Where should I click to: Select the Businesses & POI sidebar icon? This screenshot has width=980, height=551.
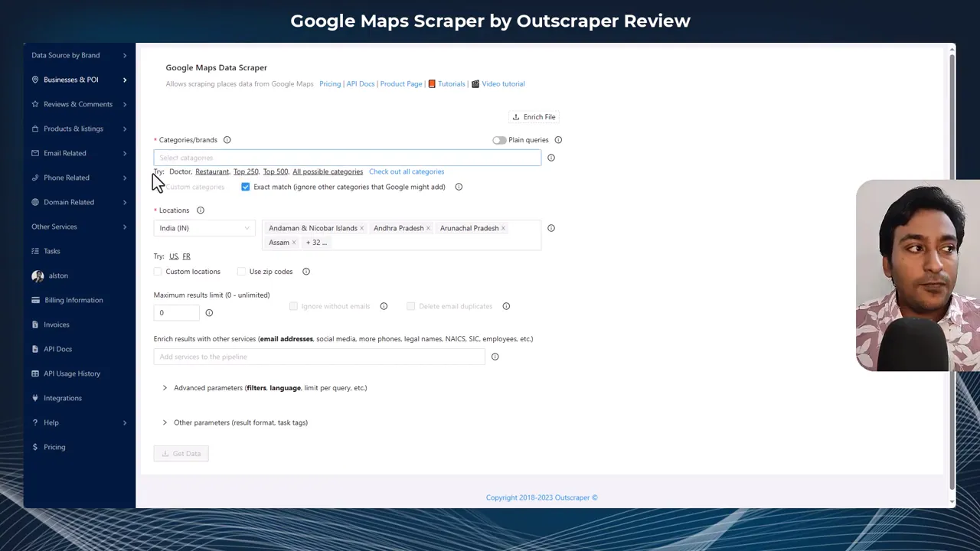[x=35, y=80]
